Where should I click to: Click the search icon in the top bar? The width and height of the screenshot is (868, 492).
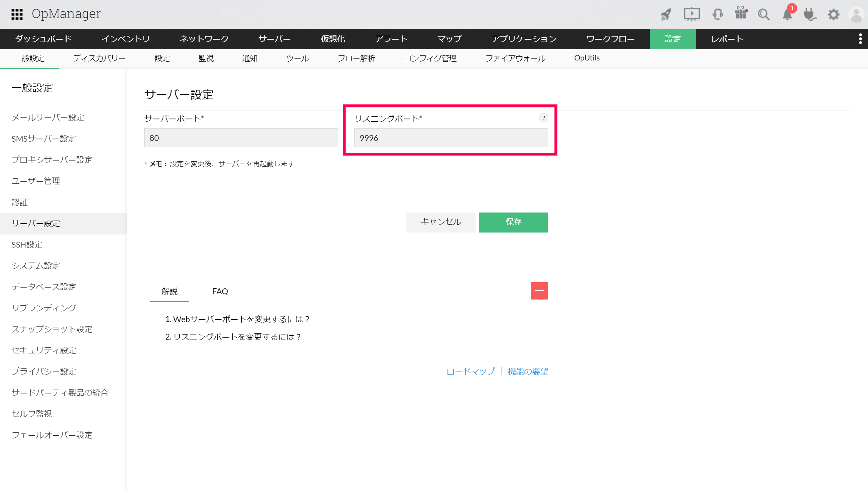point(764,14)
